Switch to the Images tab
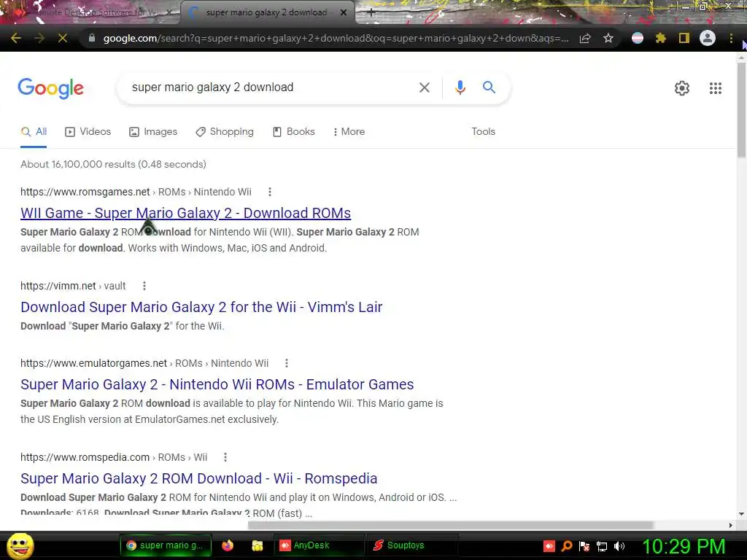The image size is (747, 560). (153, 132)
